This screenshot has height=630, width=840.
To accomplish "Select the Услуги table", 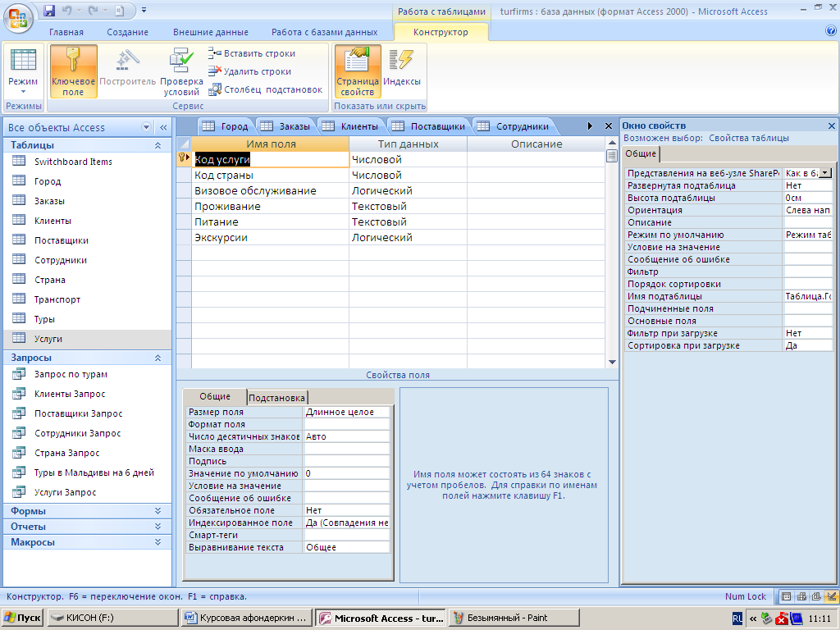I will pyautogui.click(x=87, y=339).
